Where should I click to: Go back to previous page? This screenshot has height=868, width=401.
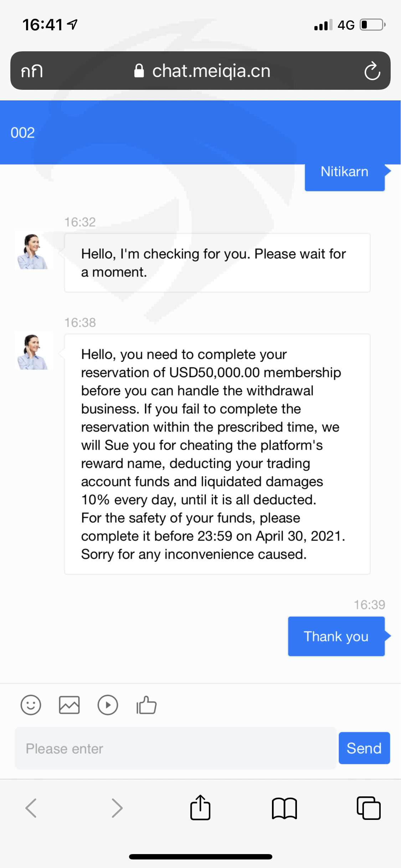31,808
